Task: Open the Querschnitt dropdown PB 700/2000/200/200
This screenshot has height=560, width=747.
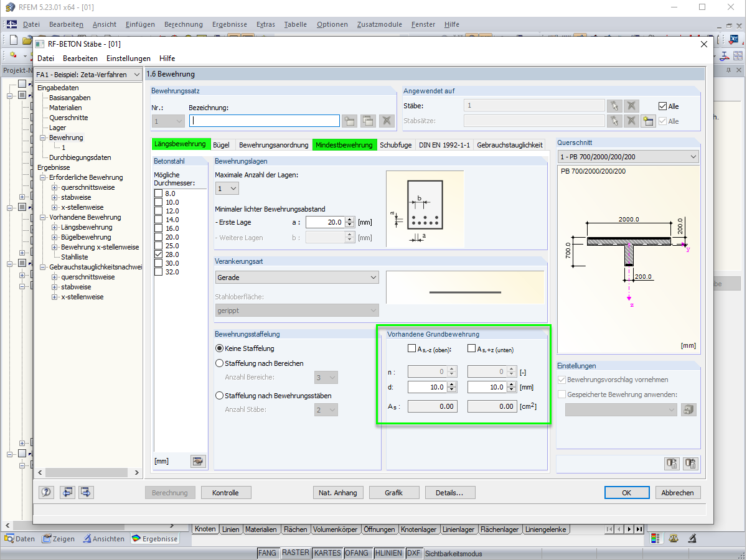Action: tap(627, 156)
